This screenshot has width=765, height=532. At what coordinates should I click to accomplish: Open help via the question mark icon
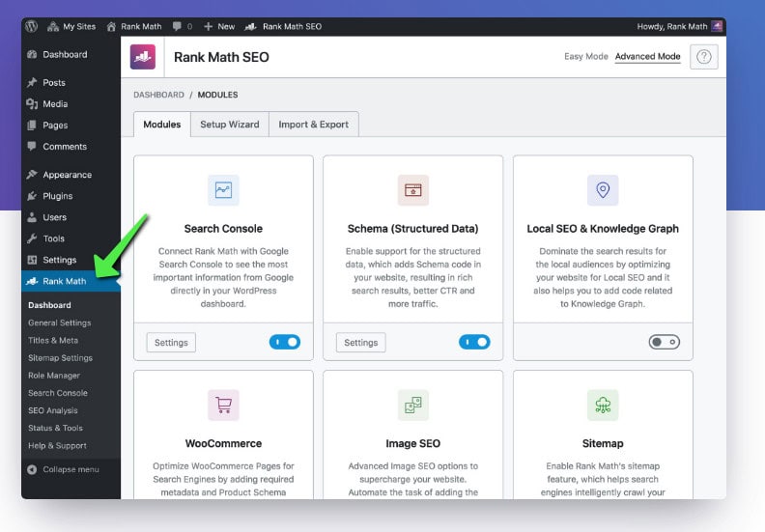pyautogui.click(x=703, y=57)
